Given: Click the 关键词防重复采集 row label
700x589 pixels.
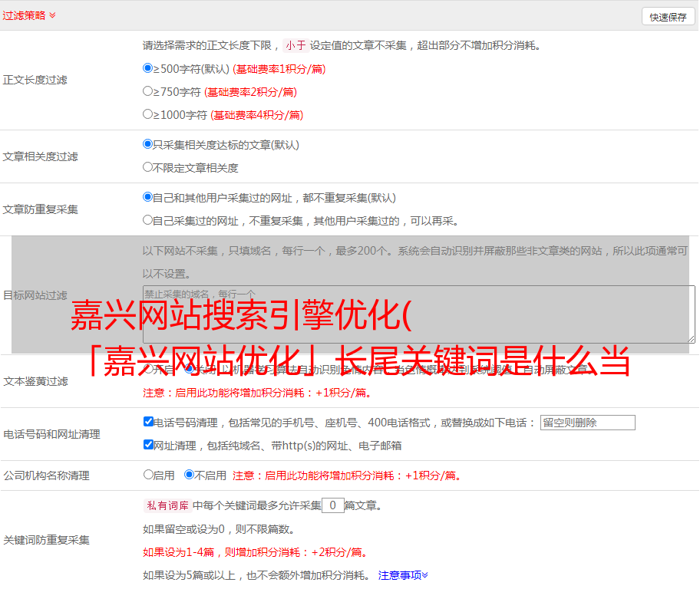Looking at the screenshot, I should point(46,541).
